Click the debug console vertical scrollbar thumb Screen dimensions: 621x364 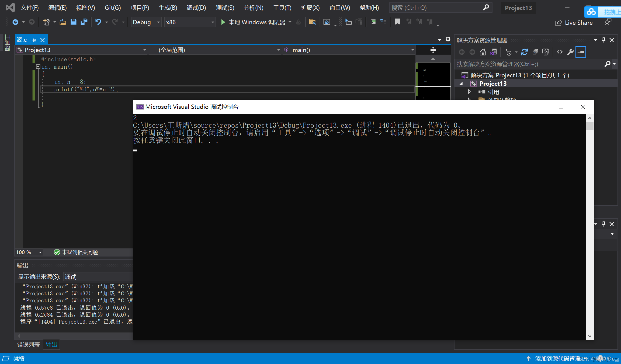[590, 126]
